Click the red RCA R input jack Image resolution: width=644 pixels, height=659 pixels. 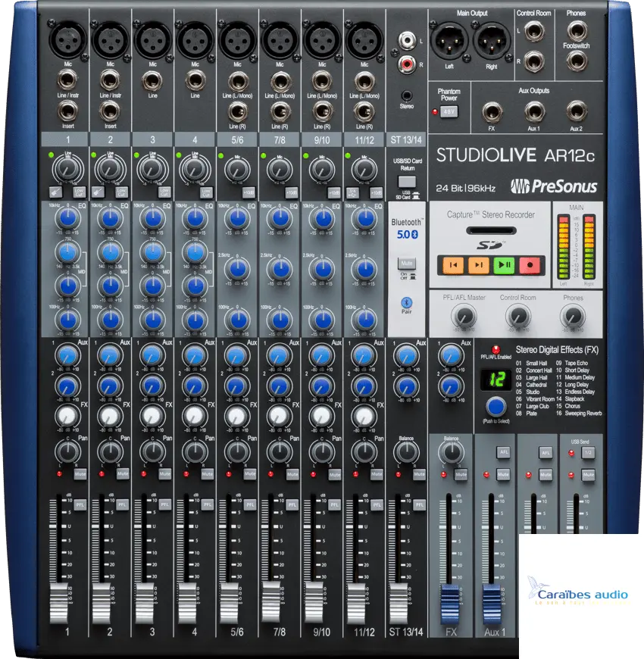(x=407, y=64)
